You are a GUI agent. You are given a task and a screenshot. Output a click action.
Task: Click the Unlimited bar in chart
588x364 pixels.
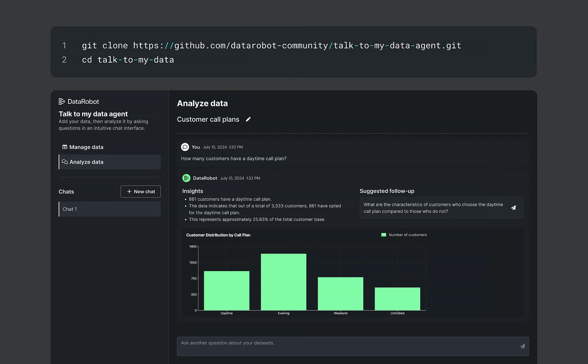(397, 299)
